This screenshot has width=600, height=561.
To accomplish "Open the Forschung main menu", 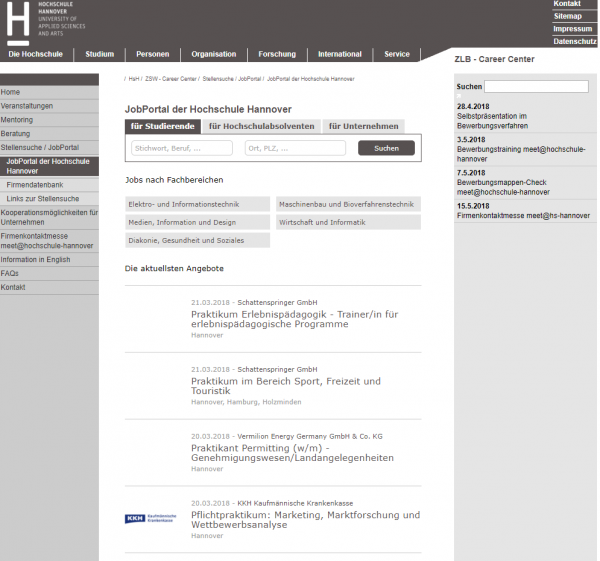I will tap(277, 54).
